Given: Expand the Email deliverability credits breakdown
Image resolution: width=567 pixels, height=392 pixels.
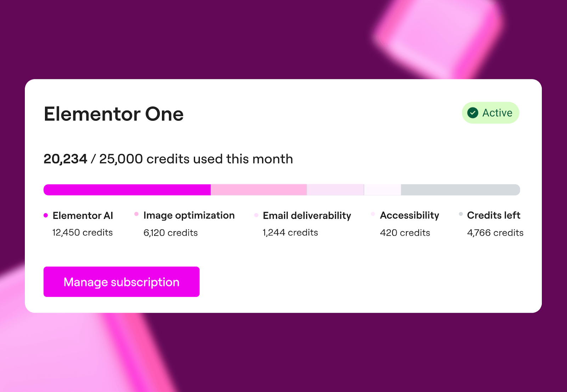Looking at the screenshot, I should pos(307,215).
